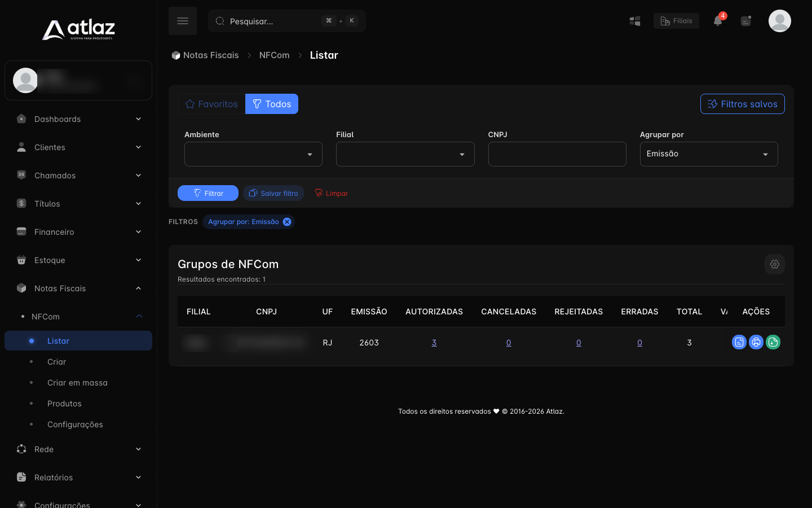Open the user avatar in top bar
Image resolution: width=812 pixels, height=508 pixels.
(780, 21)
